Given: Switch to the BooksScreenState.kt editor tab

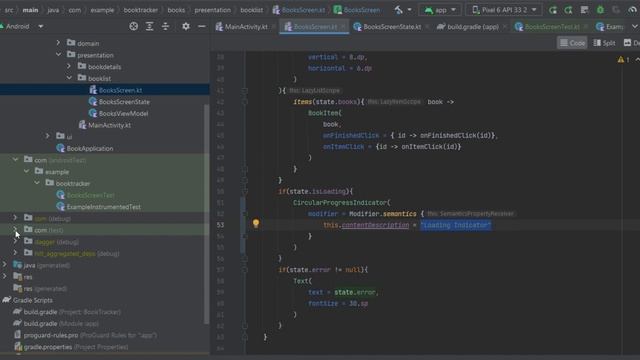Looking at the screenshot, I should (387, 27).
